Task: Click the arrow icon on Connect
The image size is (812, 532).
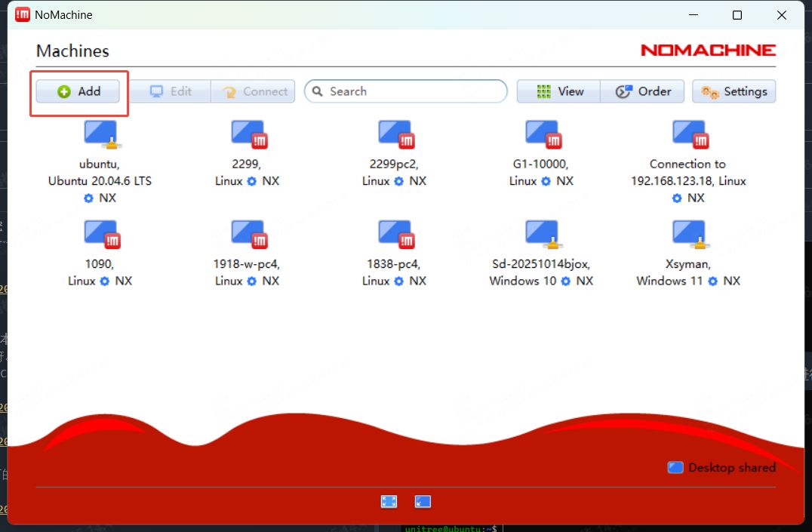Action: [x=229, y=92]
